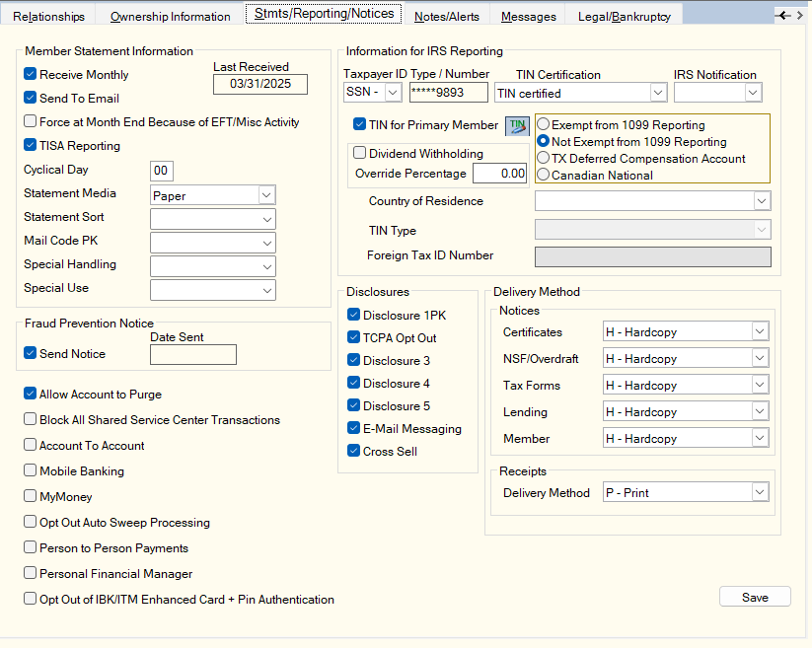Uncheck the Disclosure 4 checkbox

(353, 383)
